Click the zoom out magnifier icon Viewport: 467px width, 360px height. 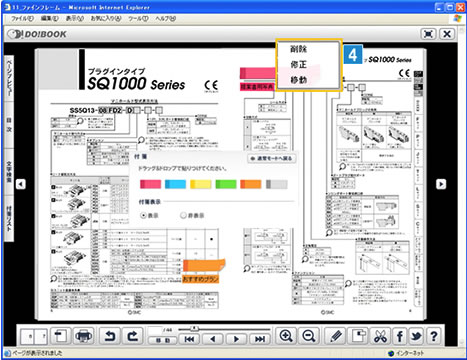(309, 336)
